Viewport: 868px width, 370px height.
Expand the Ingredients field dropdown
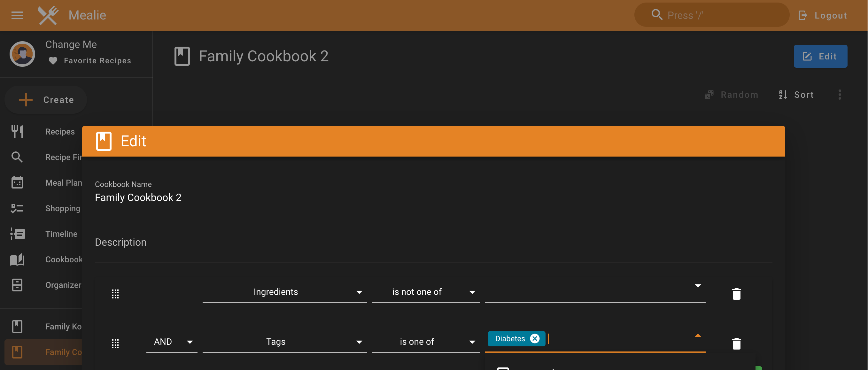(284, 292)
